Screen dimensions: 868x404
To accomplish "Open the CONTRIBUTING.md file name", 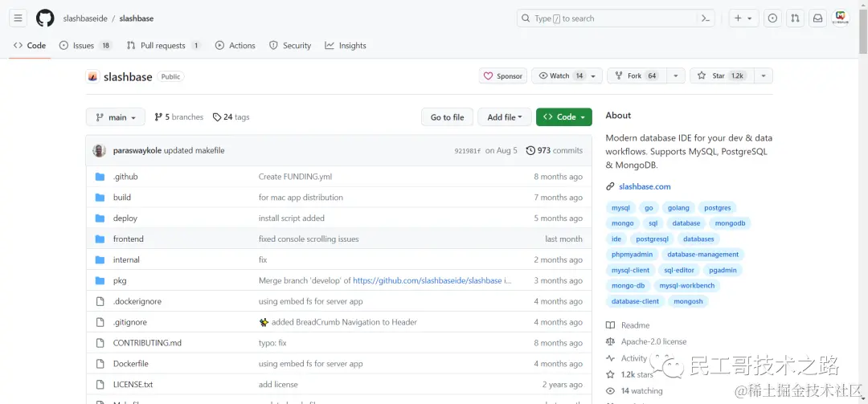I will tap(147, 343).
